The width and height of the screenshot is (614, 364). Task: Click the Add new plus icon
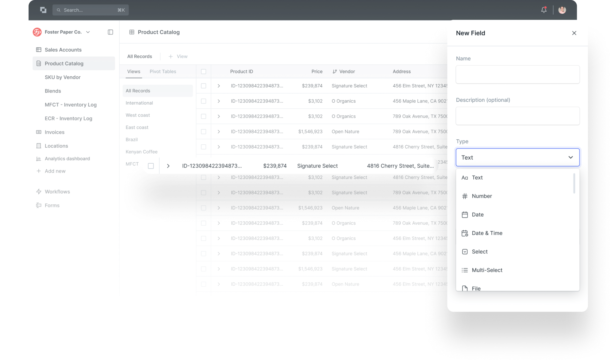click(39, 171)
